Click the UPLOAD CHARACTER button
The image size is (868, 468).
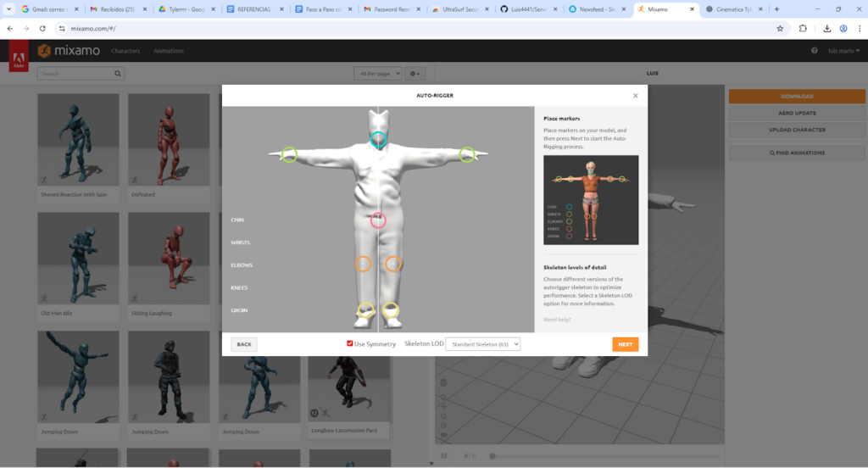797,130
